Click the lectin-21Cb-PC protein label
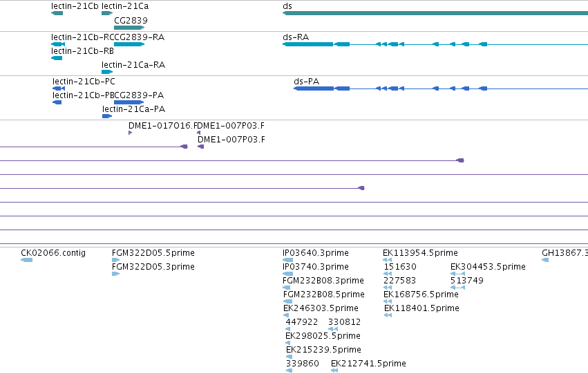The height and width of the screenshot is (374, 588). (x=84, y=82)
